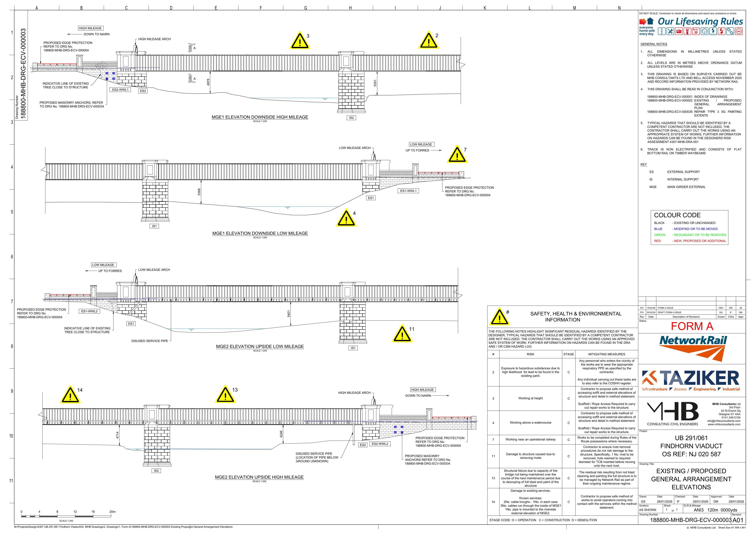The height and width of the screenshot is (534, 756).
Task: Select the red ID badge safety icon
Action: coord(679,31)
